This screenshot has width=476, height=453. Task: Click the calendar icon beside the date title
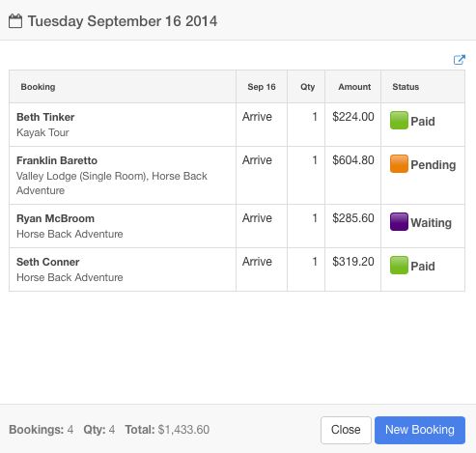tap(15, 21)
